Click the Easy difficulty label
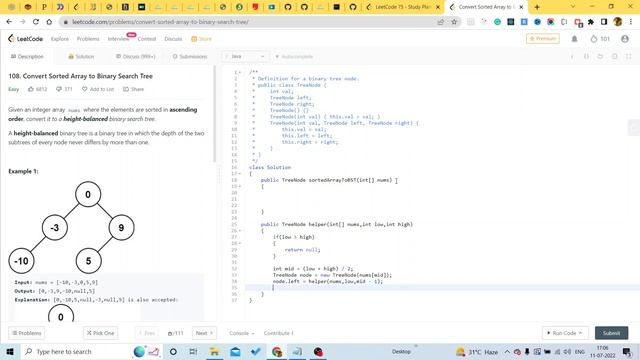 (x=13, y=89)
